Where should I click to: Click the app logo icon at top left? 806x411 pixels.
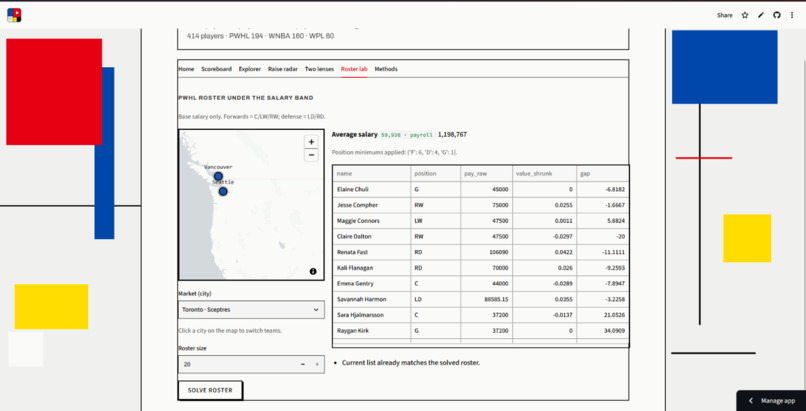14,15
